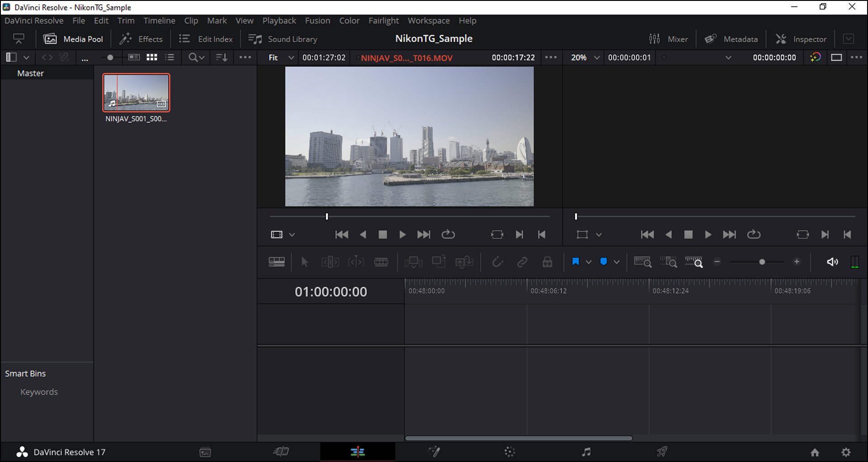Image resolution: width=868 pixels, height=462 pixels.
Task: Open the Deliver page rocket icon
Action: (662, 452)
